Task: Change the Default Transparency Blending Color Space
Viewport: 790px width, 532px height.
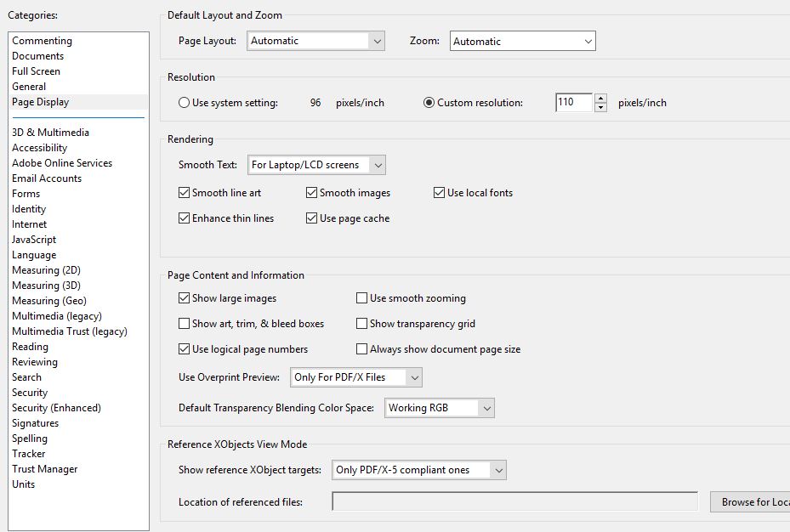Action: coord(440,408)
